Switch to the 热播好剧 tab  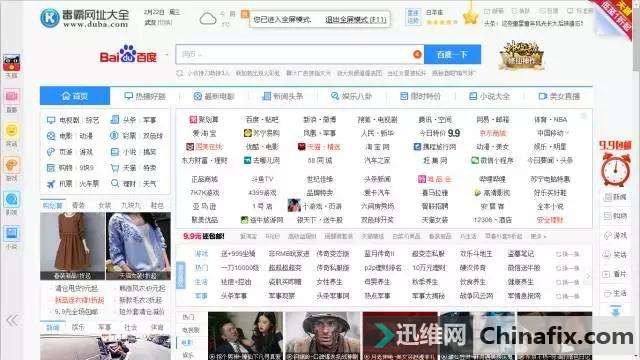[145, 96]
